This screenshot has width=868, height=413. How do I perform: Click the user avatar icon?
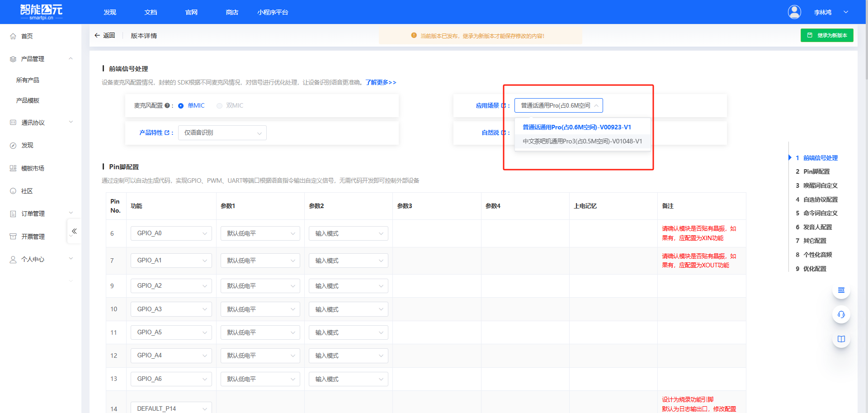(794, 12)
